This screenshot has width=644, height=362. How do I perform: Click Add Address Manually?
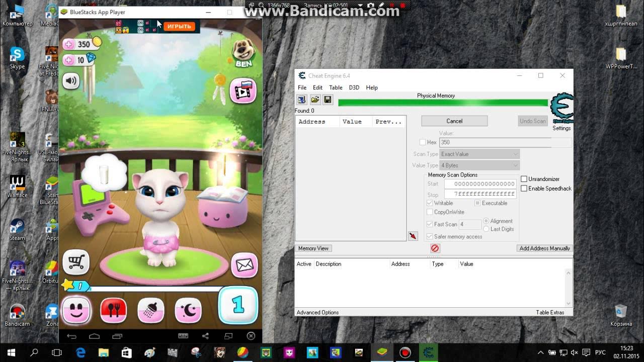coord(544,248)
